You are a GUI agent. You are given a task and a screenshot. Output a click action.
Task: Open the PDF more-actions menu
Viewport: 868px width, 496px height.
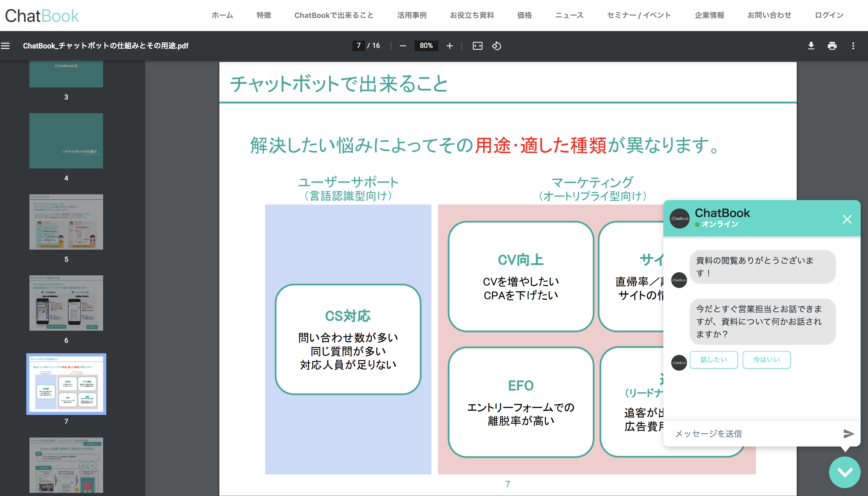click(x=853, y=46)
